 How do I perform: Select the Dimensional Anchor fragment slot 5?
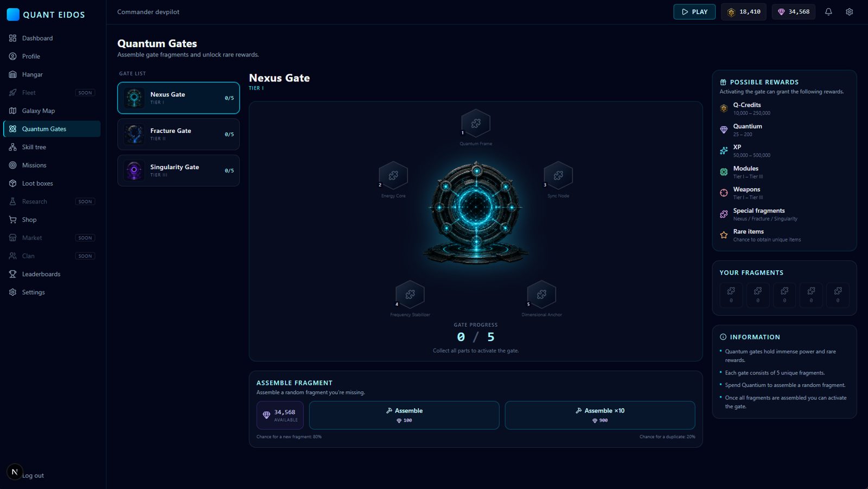(x=541, y=294)
